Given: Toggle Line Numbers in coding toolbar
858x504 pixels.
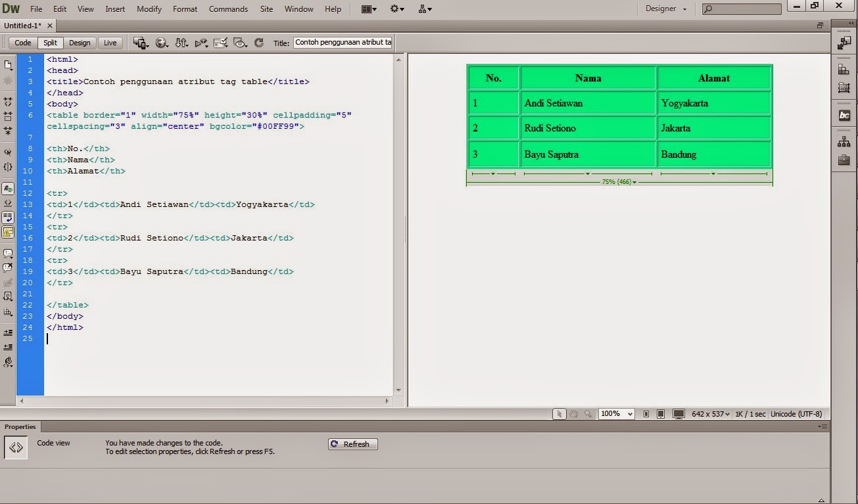Looking at the screenshot, I should coord(8,189).
